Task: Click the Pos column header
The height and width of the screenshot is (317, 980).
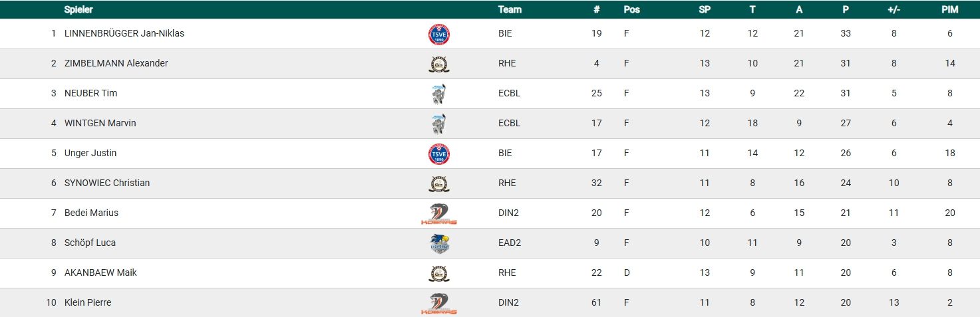Action: [631, 10]
